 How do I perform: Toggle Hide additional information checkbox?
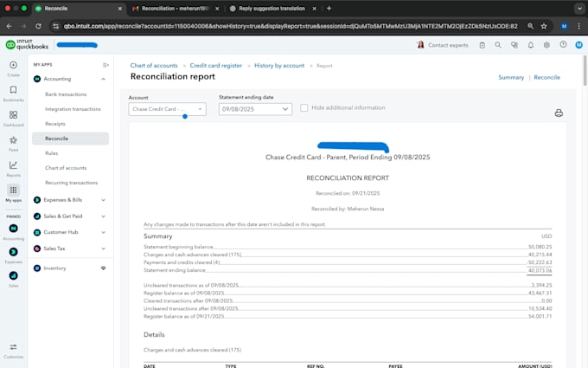point(304,107)
